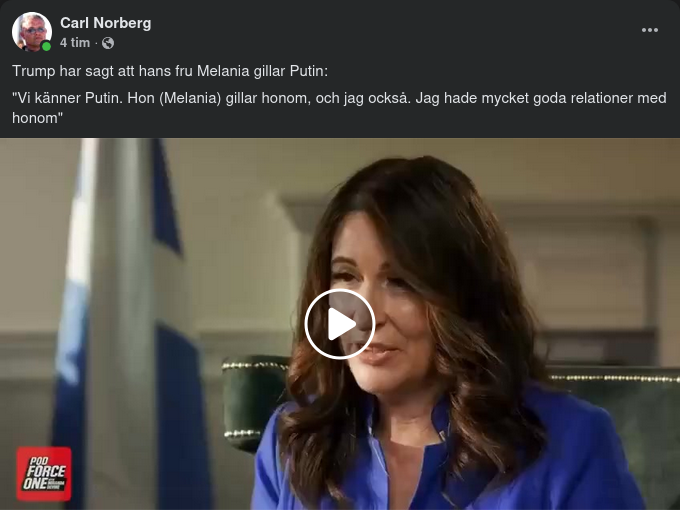This screenshot has height=510, width=680.
Task: Click '(Melania)' in the quoted post text
Action: (x=190, y=98)
